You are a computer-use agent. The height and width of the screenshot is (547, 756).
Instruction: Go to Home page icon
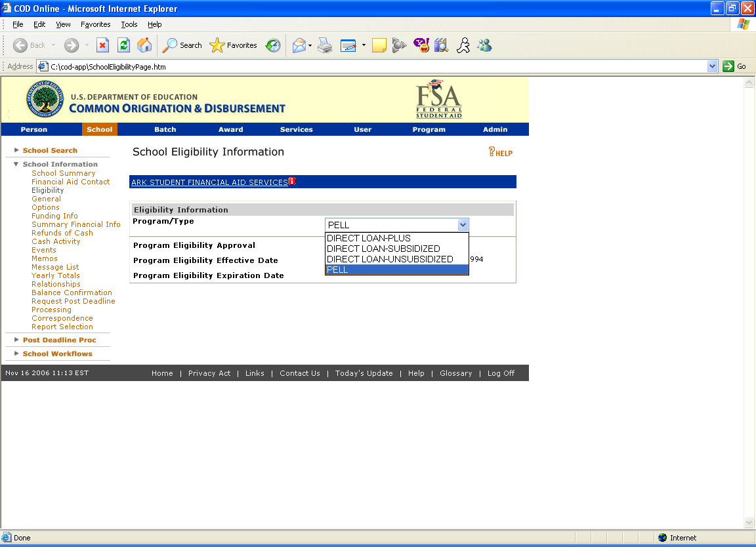pyautogui.click(x=144, y=45)
